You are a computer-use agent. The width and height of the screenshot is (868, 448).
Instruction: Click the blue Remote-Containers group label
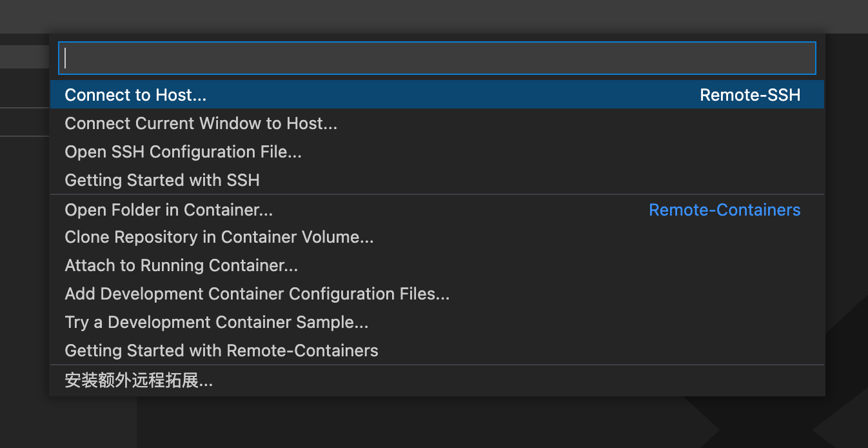[724, 210]
